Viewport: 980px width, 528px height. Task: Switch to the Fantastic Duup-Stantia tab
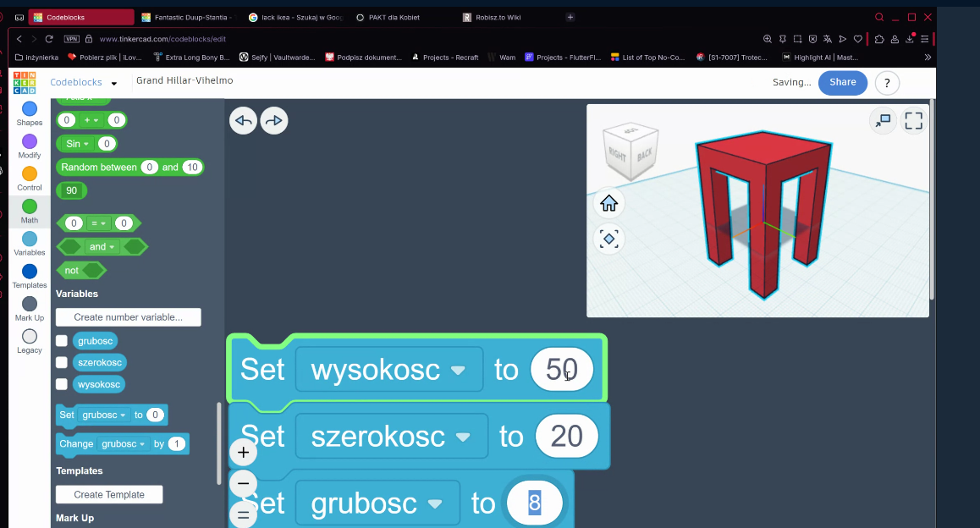188,18
